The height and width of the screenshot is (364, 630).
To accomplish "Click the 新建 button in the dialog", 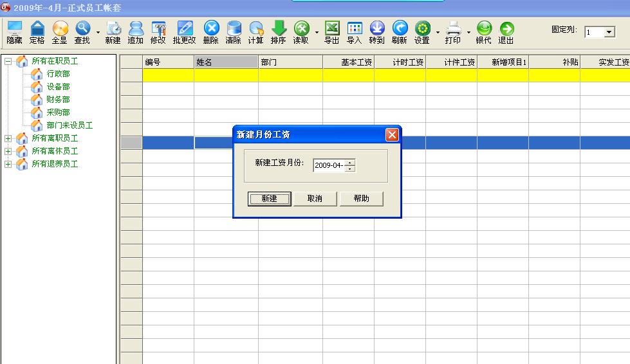I will coord(269,199).
